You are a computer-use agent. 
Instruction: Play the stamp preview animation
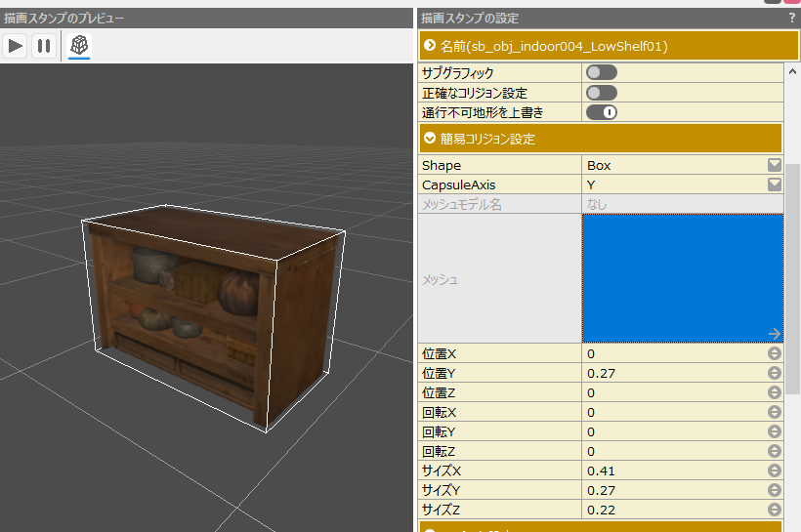pyautogui.click(x=16, y=45)
